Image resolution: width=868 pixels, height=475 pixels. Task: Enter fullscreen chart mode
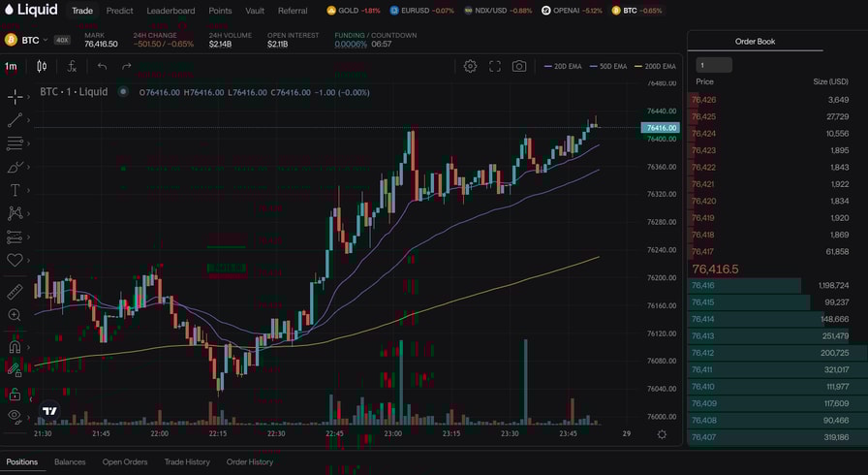click(495, 66)
